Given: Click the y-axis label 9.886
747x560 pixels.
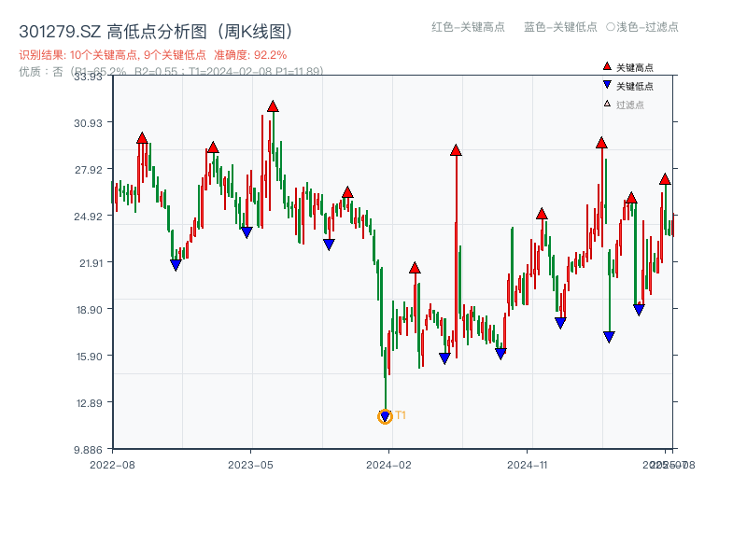Looking at the screenshot, I should (88, 450).
